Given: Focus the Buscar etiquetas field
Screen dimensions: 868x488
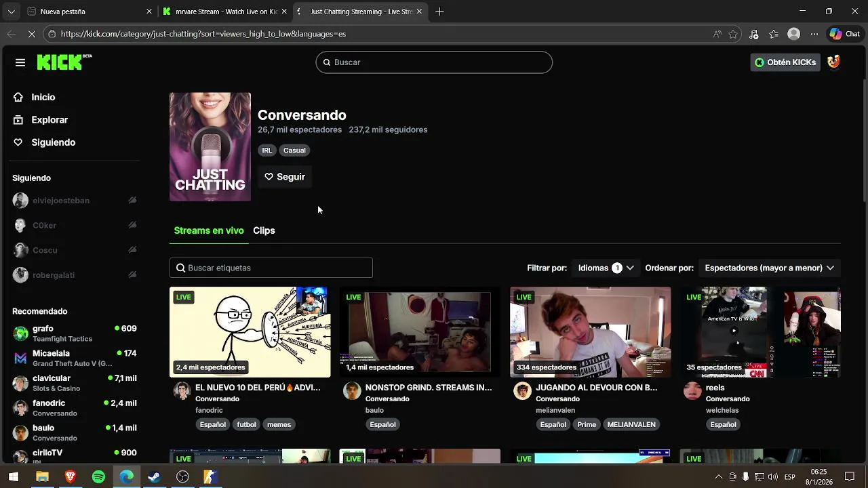Looking at the screenshot, I should pos(271,268).
